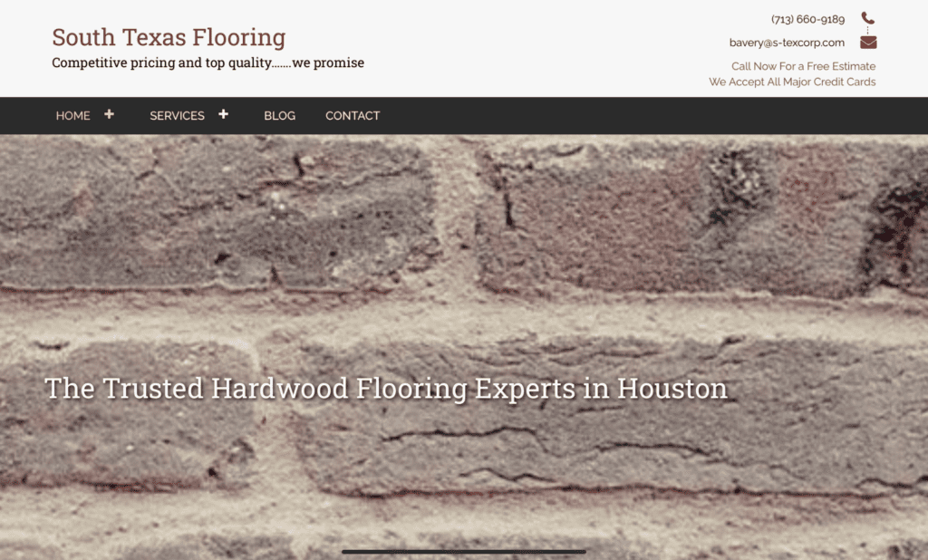Open the Services menu item
Viewport: 928px width, 560px height.
coord(177,116)
